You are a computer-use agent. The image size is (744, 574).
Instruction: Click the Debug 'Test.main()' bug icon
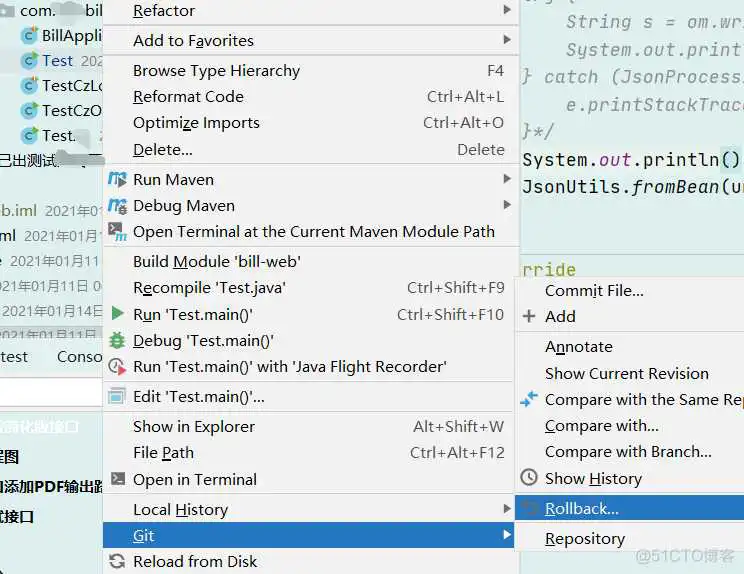click(x=118, y=341)
